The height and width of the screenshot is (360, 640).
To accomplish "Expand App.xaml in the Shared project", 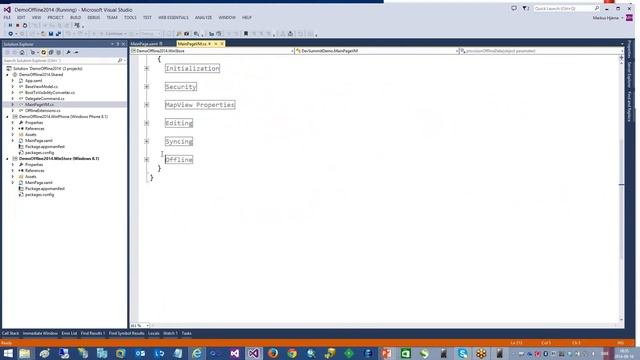I will 13,81.
